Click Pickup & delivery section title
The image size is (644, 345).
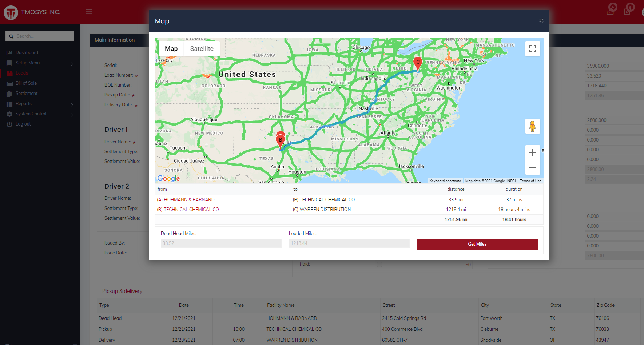[x=122, y=291]
